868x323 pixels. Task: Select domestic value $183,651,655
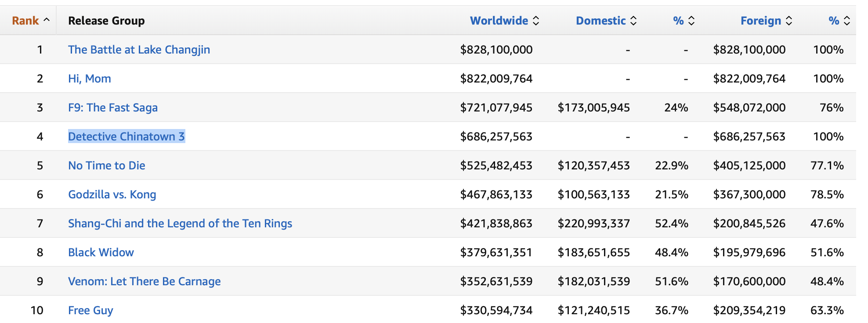click(x=594, y=252)
